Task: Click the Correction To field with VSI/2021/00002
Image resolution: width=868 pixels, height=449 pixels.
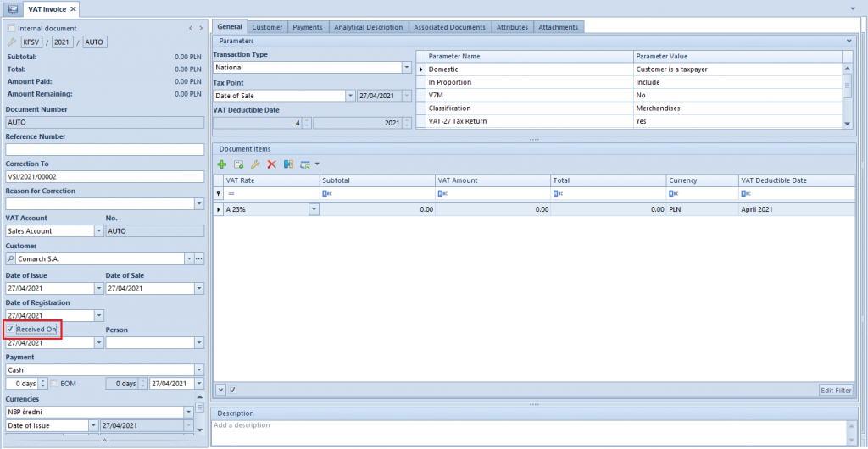Action: 104,177
